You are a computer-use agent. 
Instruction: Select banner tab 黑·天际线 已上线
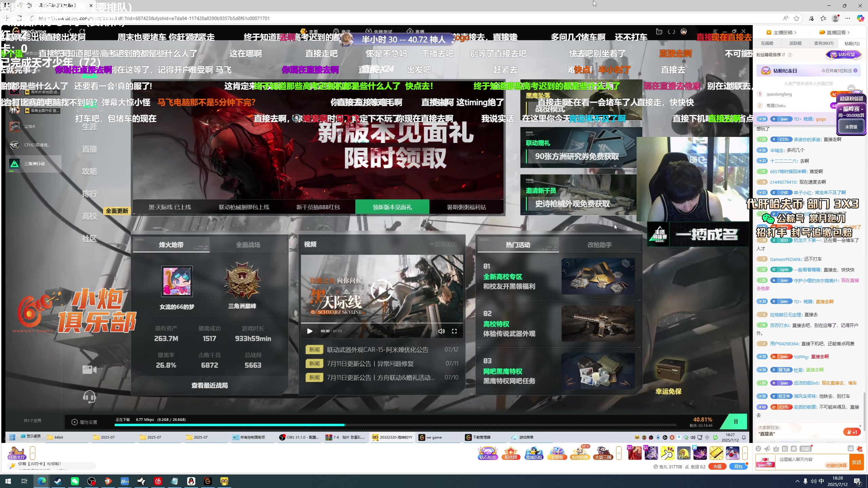[x=170, y=207]
